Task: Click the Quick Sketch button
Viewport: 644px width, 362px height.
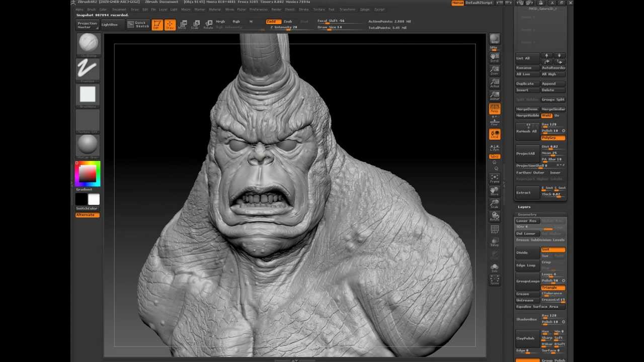Action: coord(138,24)
